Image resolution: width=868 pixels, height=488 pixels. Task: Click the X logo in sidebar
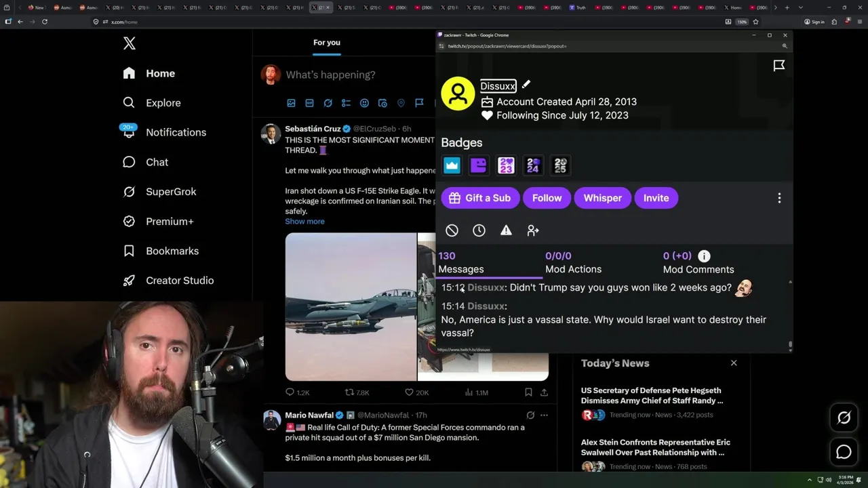click(130, 43)
